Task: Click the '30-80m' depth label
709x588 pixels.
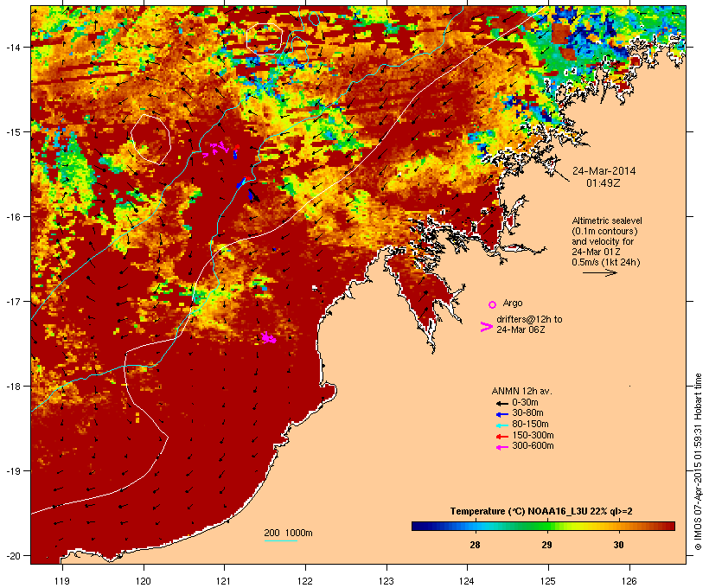Action: (x=527, y=413)
